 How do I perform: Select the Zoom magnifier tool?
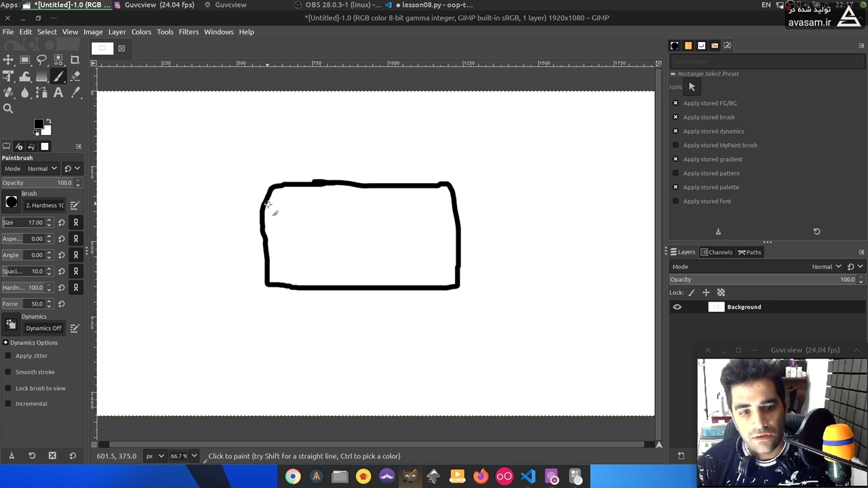click(8, 108)
